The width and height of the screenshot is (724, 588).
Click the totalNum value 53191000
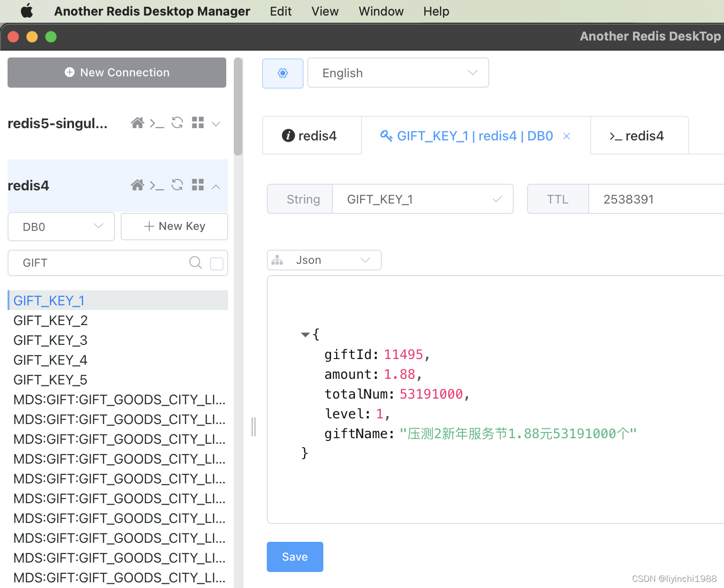pyautogui.click(x=431, y=394)
